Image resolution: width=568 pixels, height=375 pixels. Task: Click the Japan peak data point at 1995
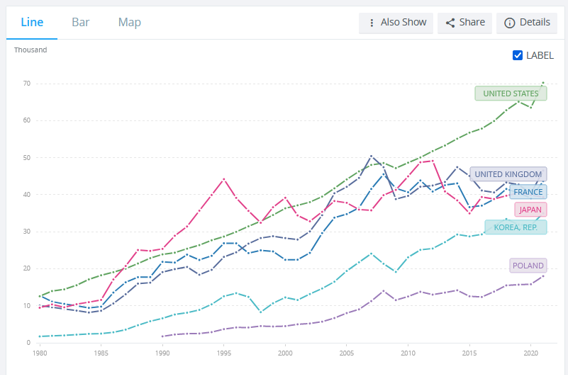(x=224, y=179)
